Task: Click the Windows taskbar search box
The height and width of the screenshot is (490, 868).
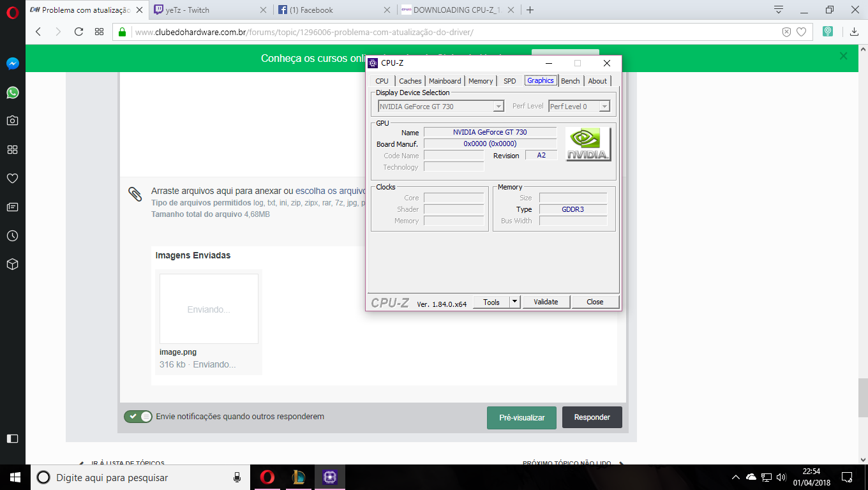Action: click(x=140, y=477)
